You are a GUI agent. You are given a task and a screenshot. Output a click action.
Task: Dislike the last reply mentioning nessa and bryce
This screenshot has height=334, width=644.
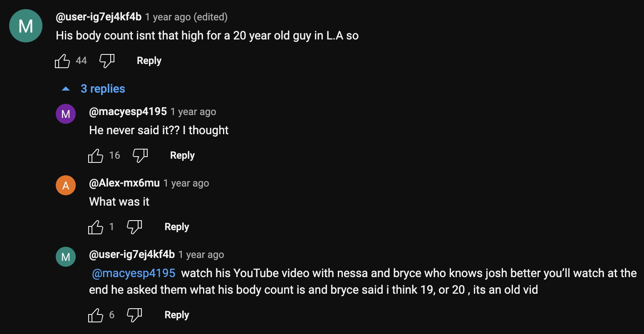134,315
